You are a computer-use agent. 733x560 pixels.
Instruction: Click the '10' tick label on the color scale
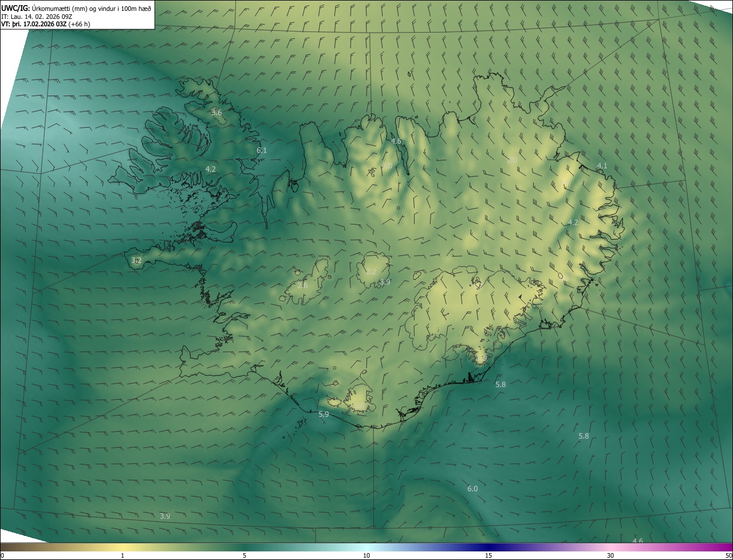(366, 555)
